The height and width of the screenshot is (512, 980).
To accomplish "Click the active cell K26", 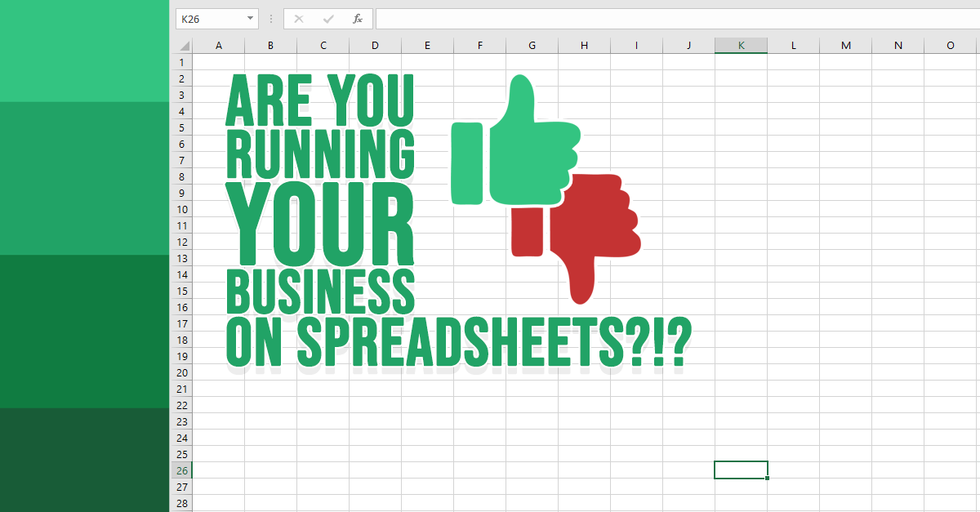I will tap(741, 470).
